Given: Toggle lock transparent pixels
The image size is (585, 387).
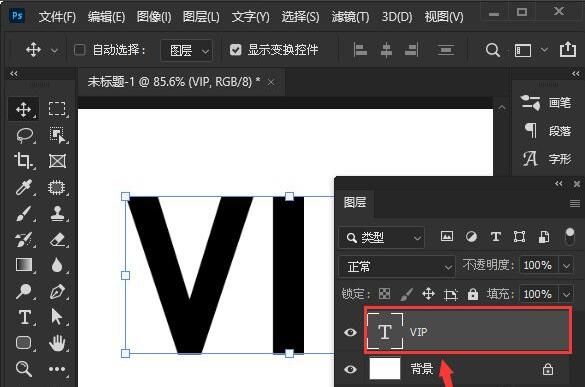Looking at the screenshot, I should click(x=384, y=294).
